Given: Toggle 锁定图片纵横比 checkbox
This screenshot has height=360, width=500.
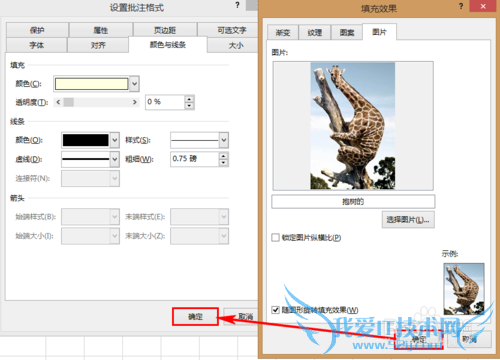Looking at the screenshot, I should coord(275,238).
